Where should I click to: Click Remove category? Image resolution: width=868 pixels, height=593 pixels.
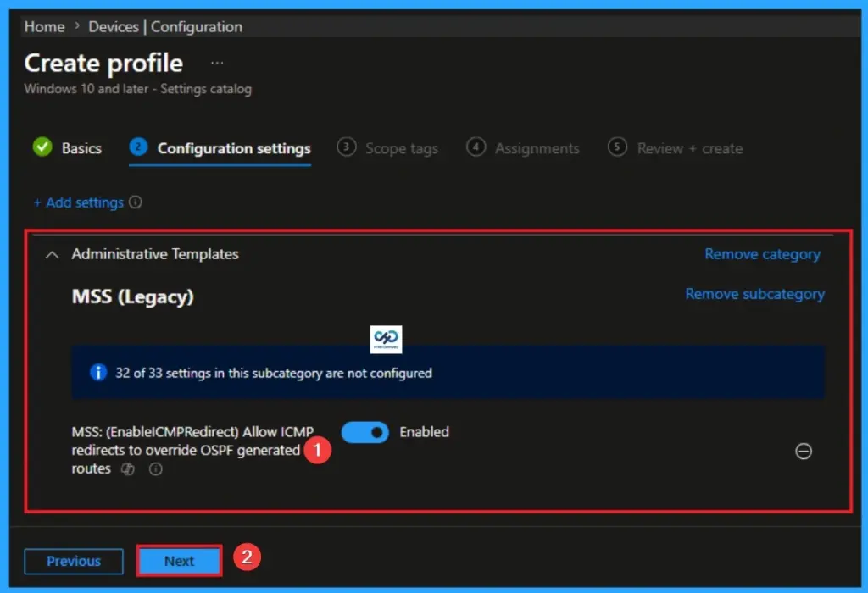[761, 253]
